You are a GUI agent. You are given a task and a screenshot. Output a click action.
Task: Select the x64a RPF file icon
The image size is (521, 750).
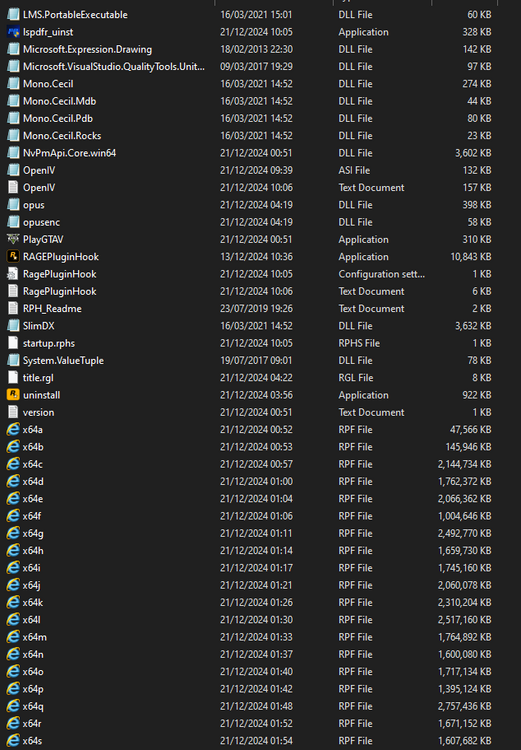[x=13, y=430]
